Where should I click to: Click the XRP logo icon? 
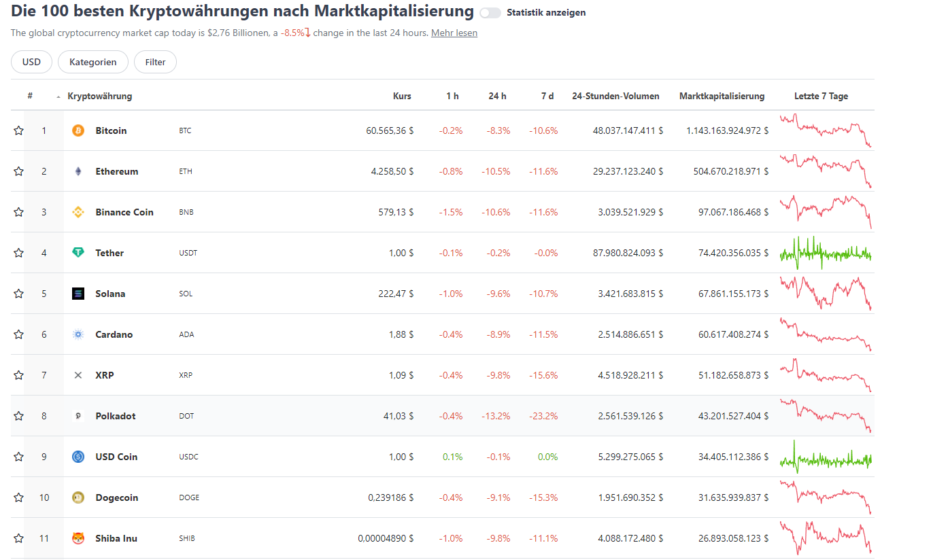click(78, 375)
